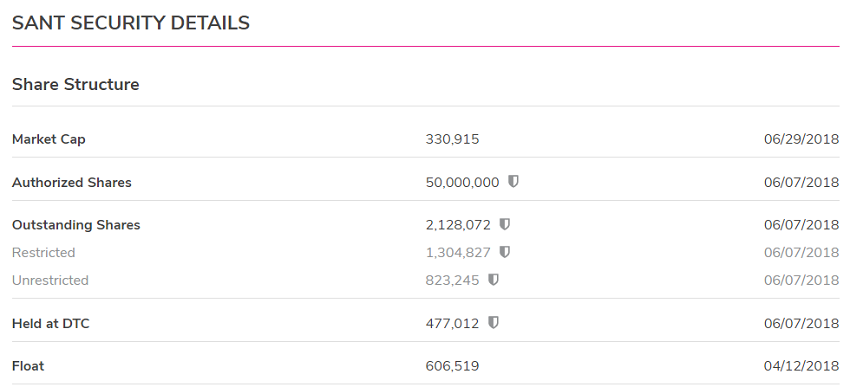Click the Held at DTC label
The image size is (850, 387).
tap(50, 324)
